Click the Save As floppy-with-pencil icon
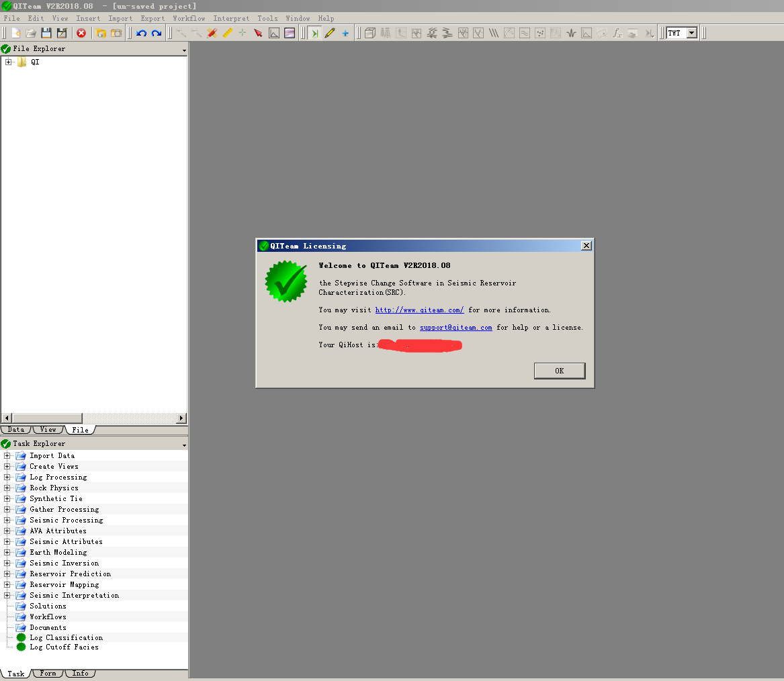Image resolution: width=784 pixels, height=681 pixels. pyautogui.click(x=62, y=33)
